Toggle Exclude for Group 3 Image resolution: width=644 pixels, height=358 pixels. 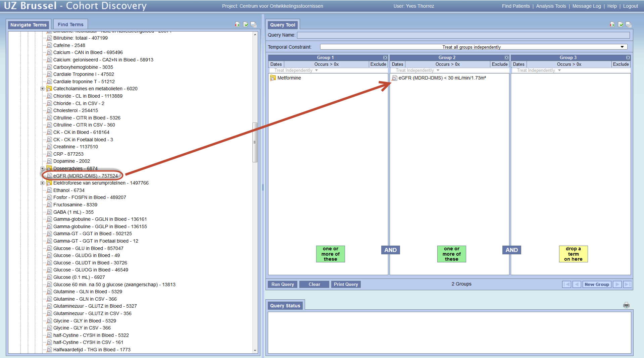tap(621, 64)
